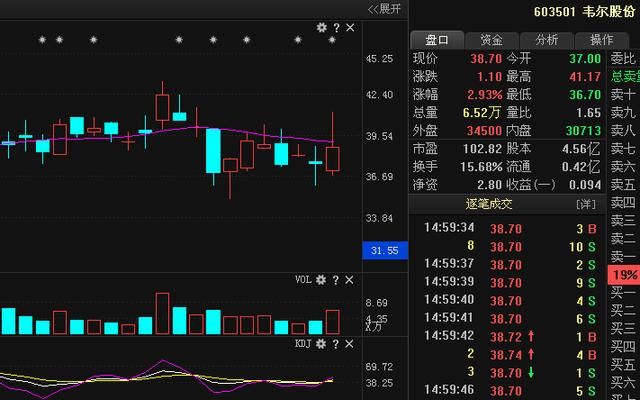The width and height of the screenshot is (640, 400).
Task: Switch to the 资金 tab
Action: (491, 40)
